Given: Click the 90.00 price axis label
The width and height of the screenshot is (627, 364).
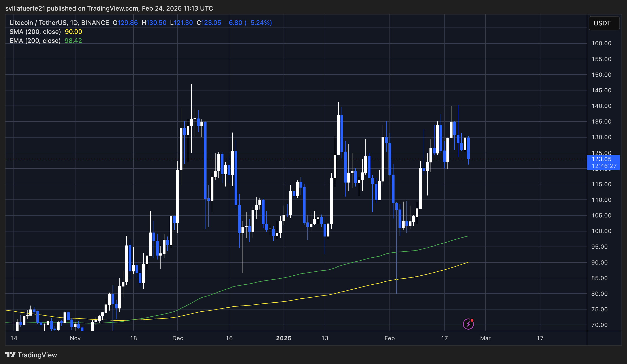Looking at the screenshot, I should [x=599, y=262].
